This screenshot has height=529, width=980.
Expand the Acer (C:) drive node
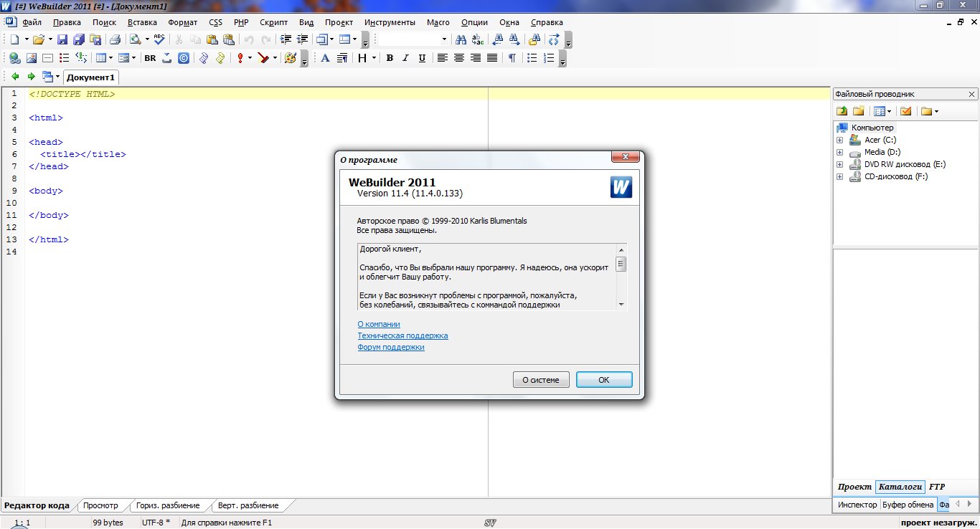tap(839, 140)
